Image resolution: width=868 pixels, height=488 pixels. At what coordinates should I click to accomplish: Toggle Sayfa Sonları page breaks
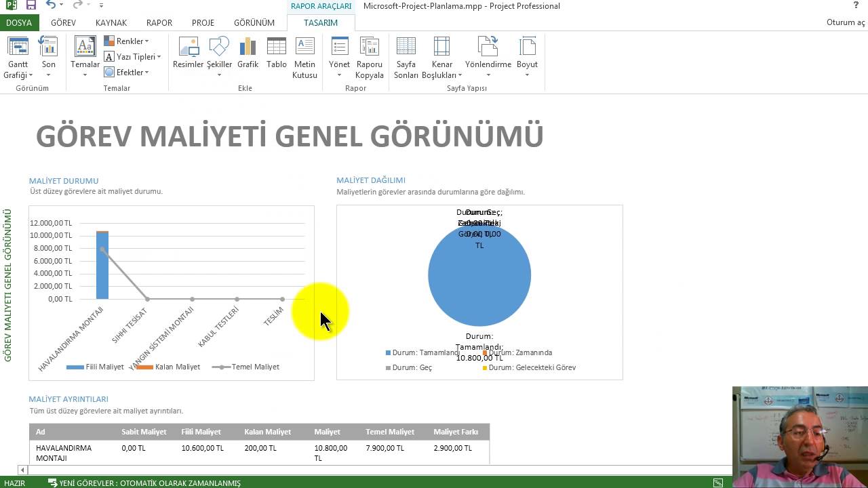click(x=406, y=58)
